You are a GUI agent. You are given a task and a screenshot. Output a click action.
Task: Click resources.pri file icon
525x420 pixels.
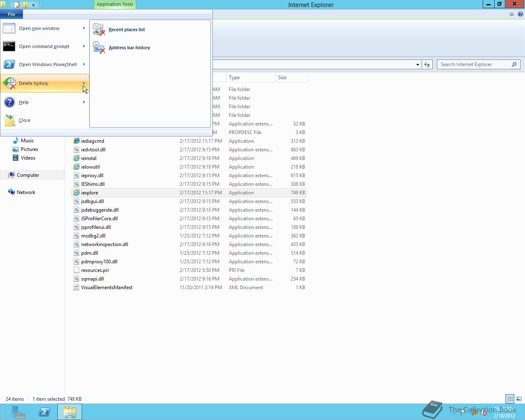76,270
